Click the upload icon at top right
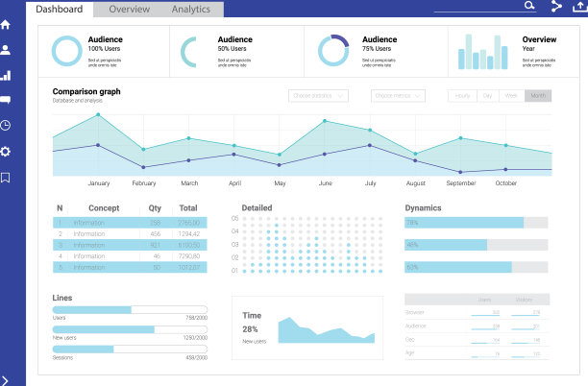 tap(578, 7)
